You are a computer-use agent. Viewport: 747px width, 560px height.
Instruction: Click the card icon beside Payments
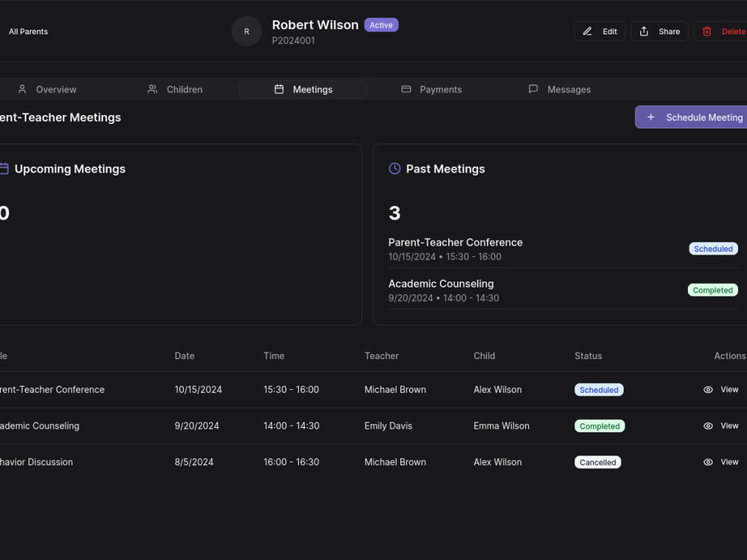click(406, 89)
